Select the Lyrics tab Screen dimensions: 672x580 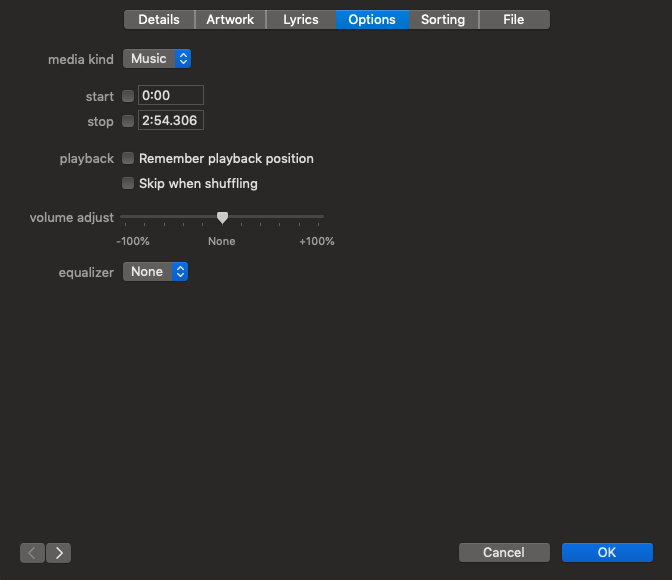coord(301,19)
